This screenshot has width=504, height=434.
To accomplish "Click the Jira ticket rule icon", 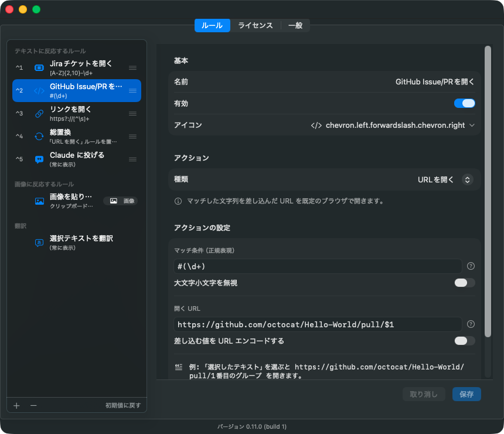I will [x=39, y=68].
